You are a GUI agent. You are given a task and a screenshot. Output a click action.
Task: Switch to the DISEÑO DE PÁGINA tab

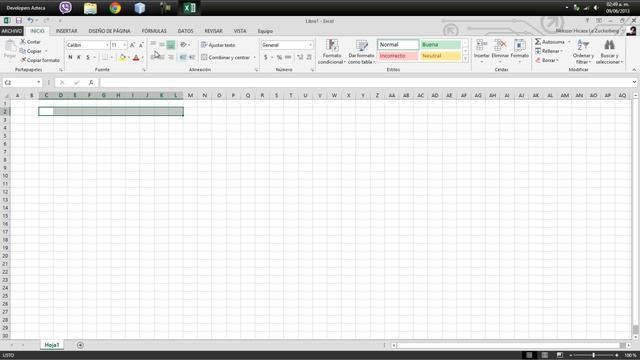click(x=109, y=31)
